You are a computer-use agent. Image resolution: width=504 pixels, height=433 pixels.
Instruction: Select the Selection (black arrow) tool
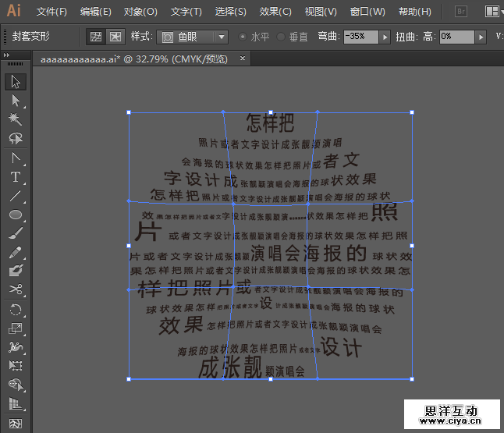coord(15,82)
